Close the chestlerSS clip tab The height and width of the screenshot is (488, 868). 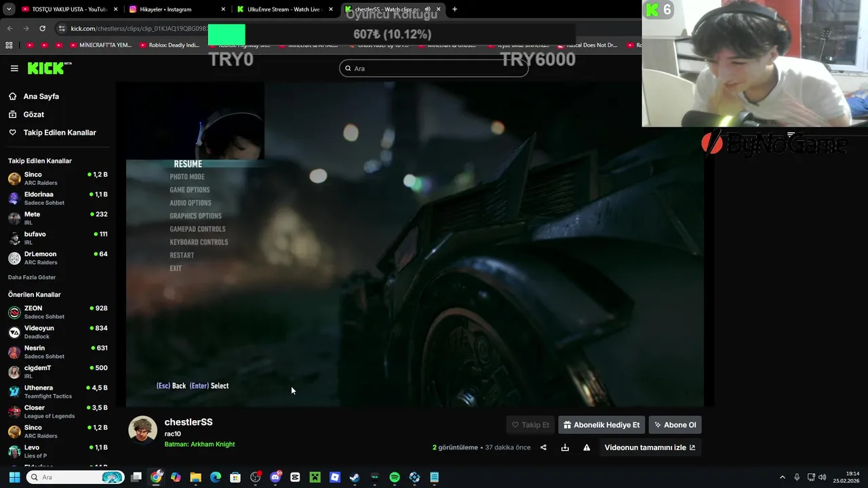point(439,9)
